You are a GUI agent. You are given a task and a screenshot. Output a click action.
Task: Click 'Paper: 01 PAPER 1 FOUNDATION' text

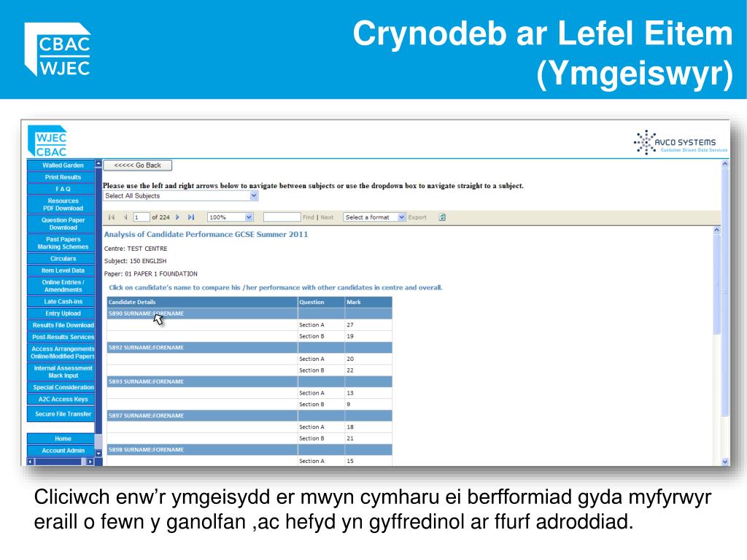pyautogui.click(x=150, y=274)
